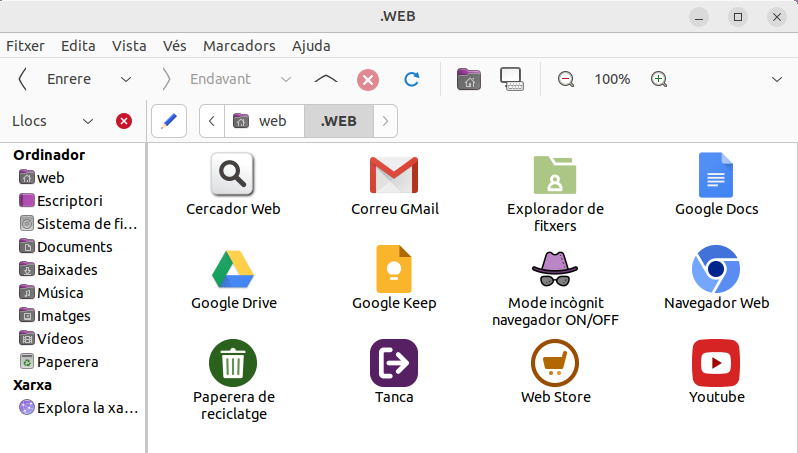Open the Web Store icon
Viewport: 798px width, 453px height.
pyautogui.click(x=555, y=363)
